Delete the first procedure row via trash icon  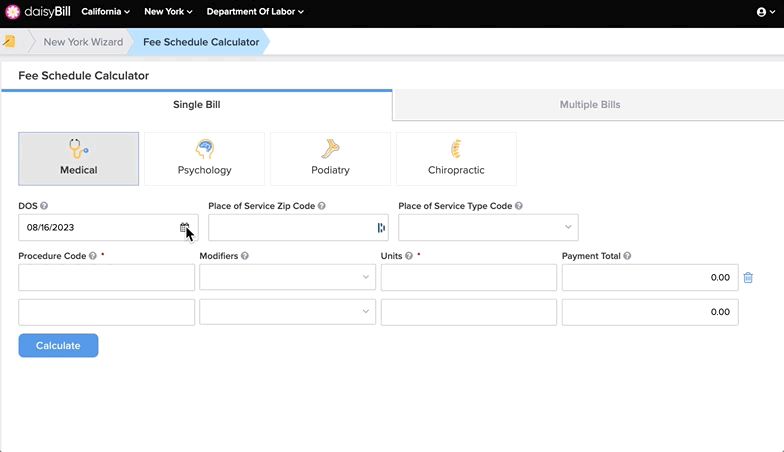(x=748, y=278)
